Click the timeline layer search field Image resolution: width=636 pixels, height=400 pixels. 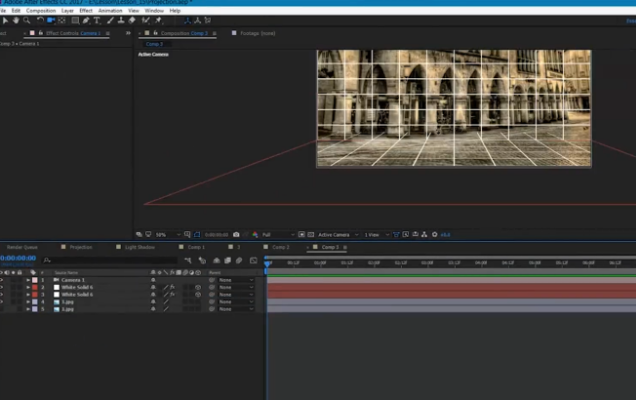pos(90,259)
